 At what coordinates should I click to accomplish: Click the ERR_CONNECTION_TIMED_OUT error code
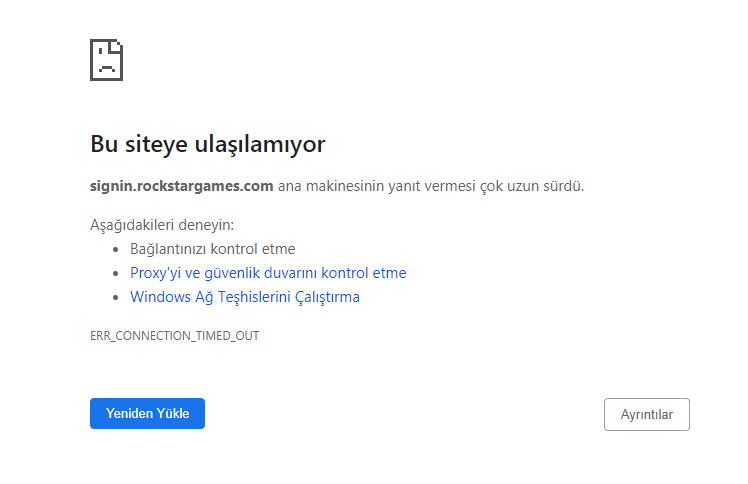tap(175, 336)
